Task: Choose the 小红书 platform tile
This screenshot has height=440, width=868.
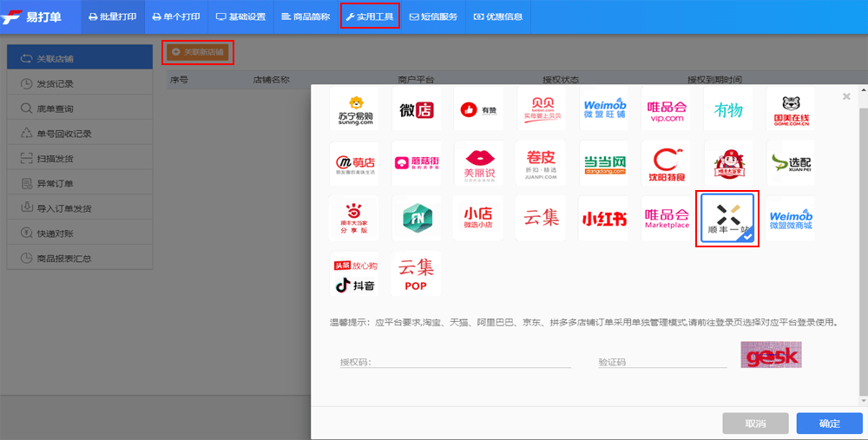Action: point(604,218)
